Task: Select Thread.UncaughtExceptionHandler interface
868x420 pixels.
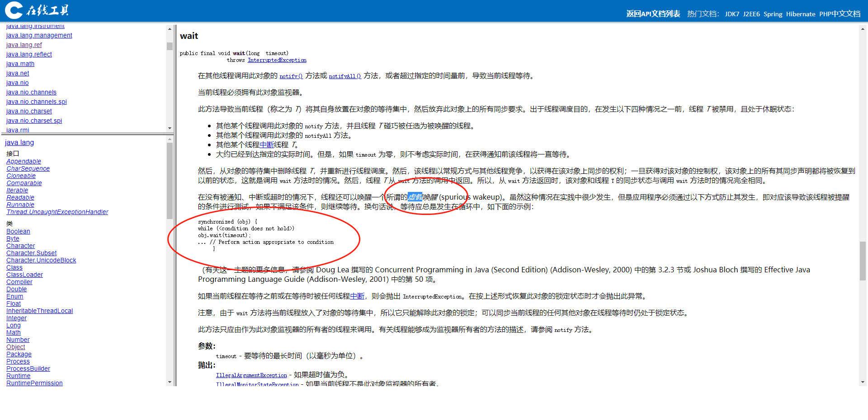Action: (x=57, y=212)
